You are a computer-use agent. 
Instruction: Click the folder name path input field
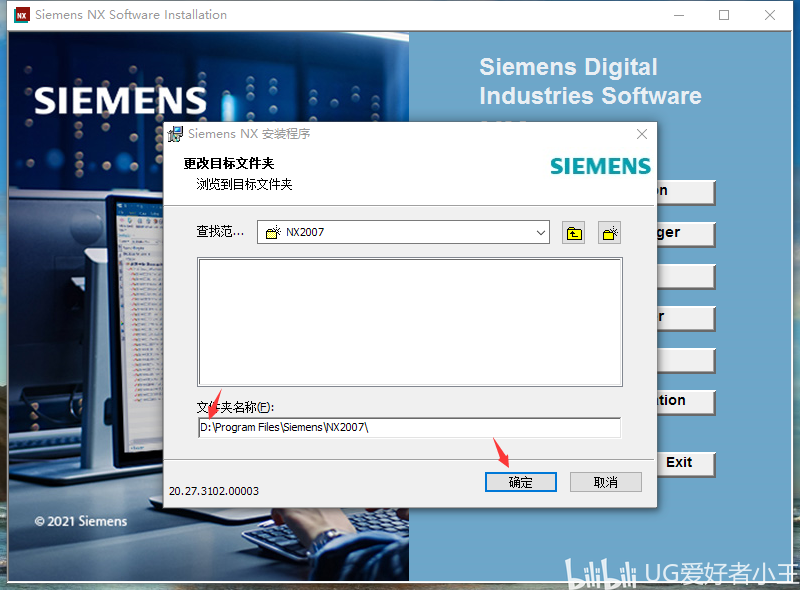coord(409,427)
